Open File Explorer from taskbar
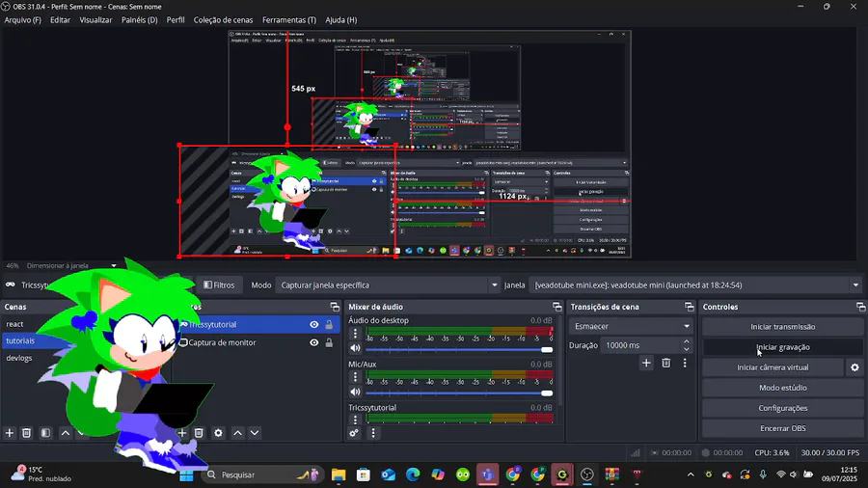 tap(339, 474)
